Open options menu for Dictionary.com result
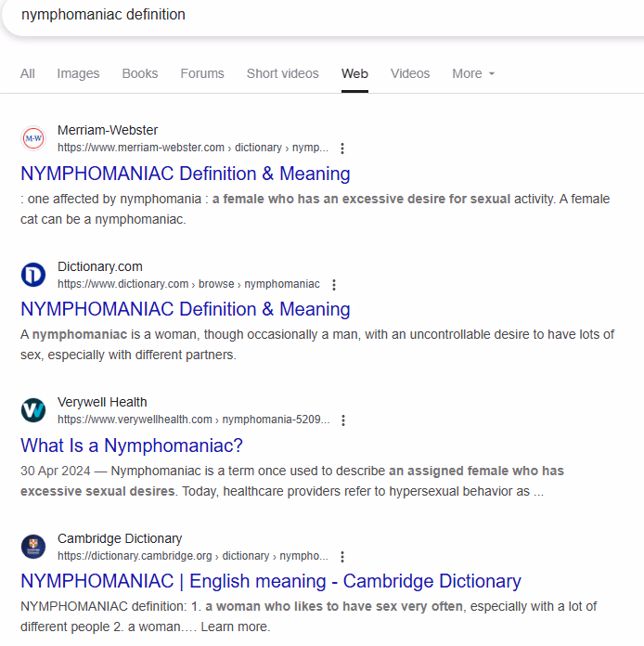Image resolution: width=644 pixels, height=646 pixels. coord(334,285)
